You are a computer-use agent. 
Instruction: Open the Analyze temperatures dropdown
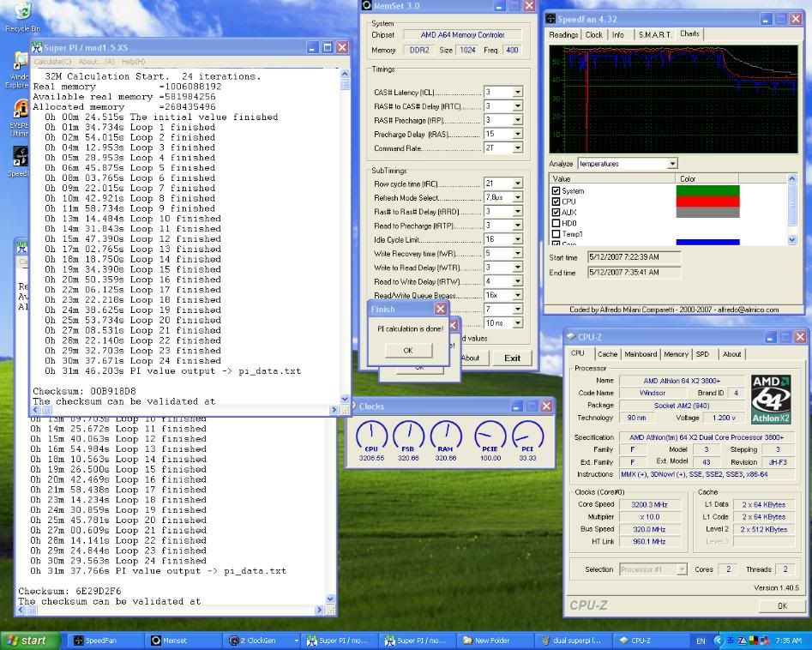coord(671,164)
